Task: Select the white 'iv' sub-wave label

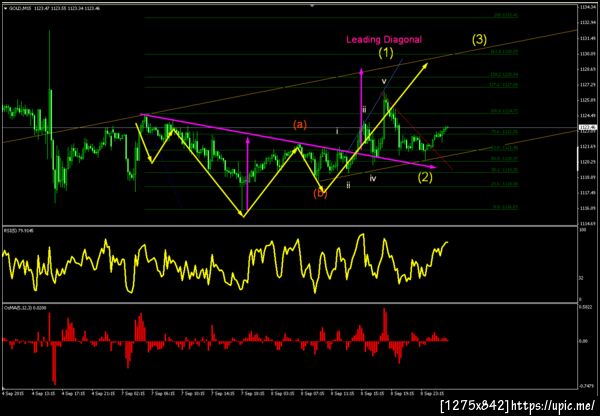Action: point(373,178)
